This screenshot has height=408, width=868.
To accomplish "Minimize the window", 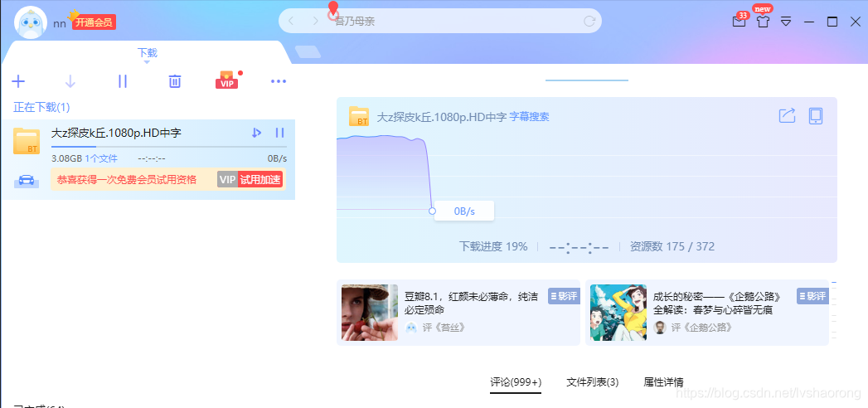I will pyautogui.click(x=809, y=22).
